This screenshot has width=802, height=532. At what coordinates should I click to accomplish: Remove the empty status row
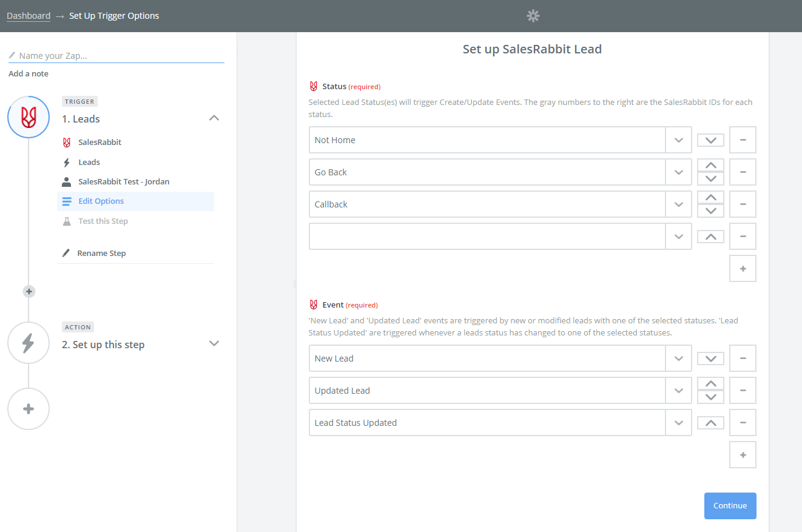743,237
